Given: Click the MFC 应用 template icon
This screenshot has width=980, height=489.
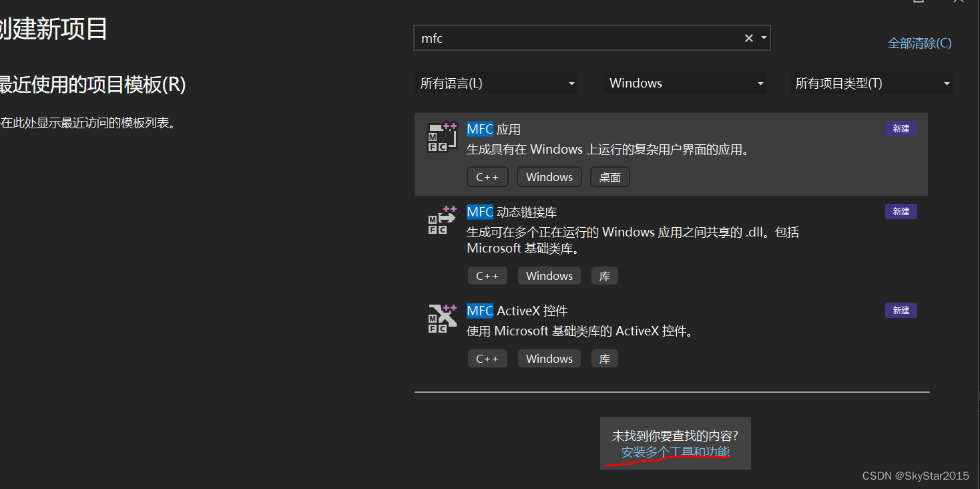Looking at the screenshot, I should (443, 137).
